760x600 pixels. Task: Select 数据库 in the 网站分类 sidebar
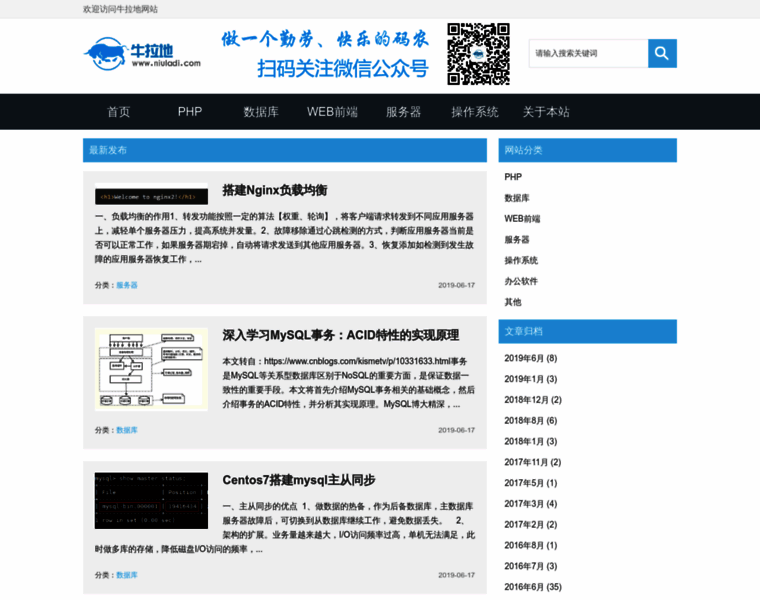517,198
